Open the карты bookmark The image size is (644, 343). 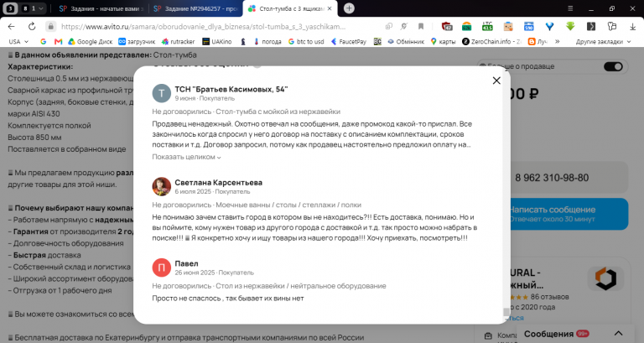click(443, 41)
